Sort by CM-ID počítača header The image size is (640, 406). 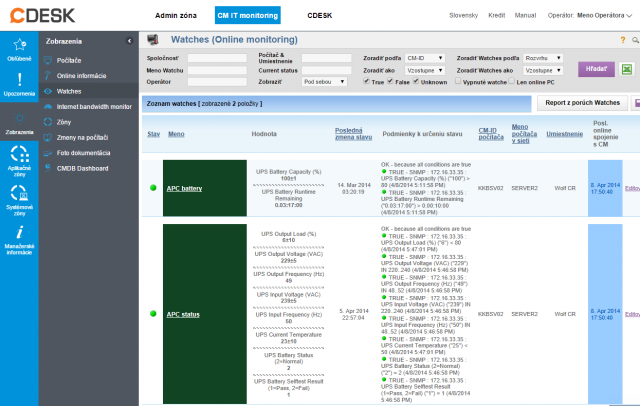(491, 134)
